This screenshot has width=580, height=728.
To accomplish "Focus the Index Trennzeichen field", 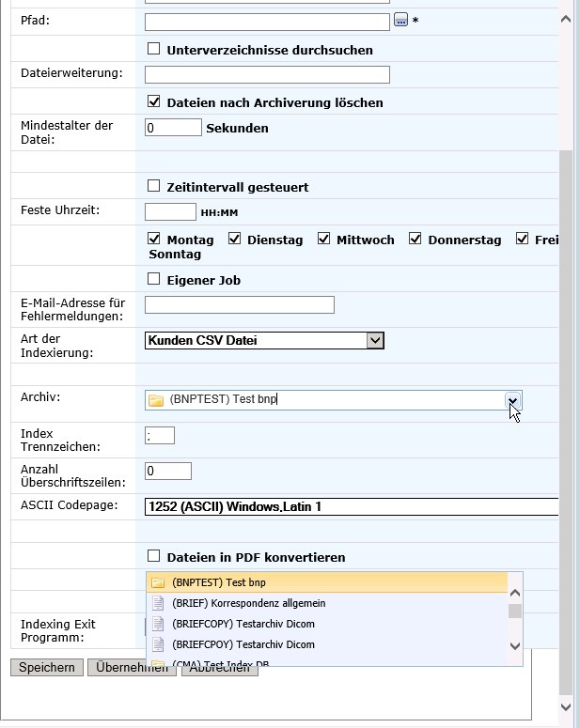I will 160,436.
